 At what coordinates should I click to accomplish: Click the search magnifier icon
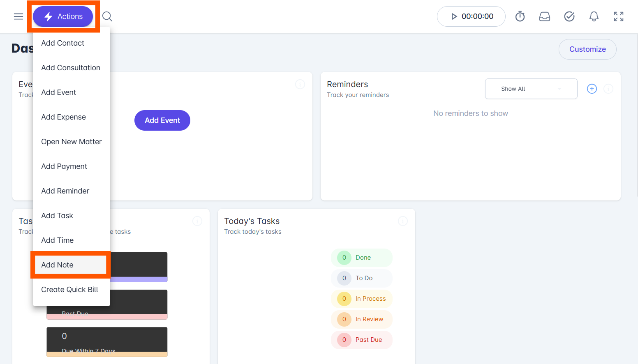[x=107, y=16]
